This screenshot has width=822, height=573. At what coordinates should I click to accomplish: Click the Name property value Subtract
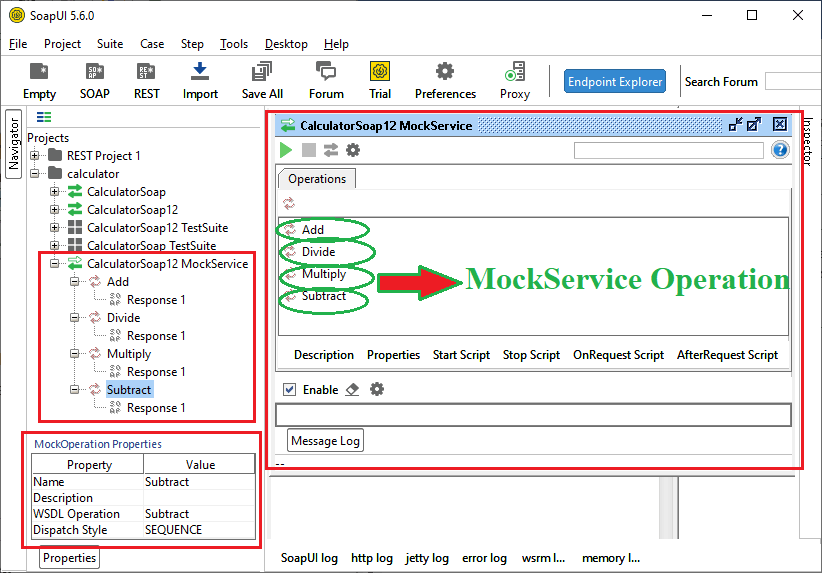click(199, 482)
